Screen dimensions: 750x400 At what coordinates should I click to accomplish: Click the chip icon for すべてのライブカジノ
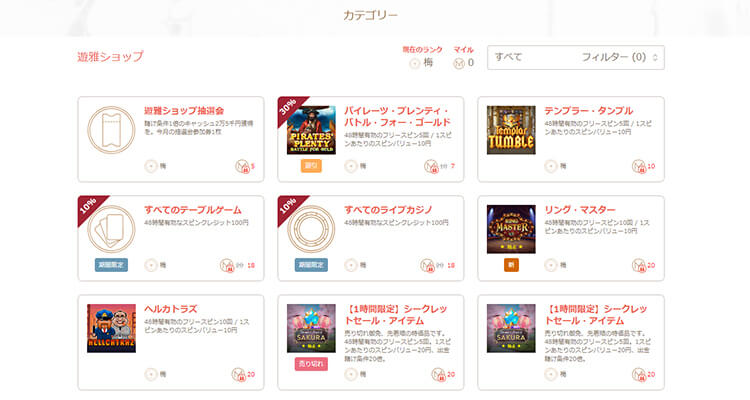[x=311, y=229]
